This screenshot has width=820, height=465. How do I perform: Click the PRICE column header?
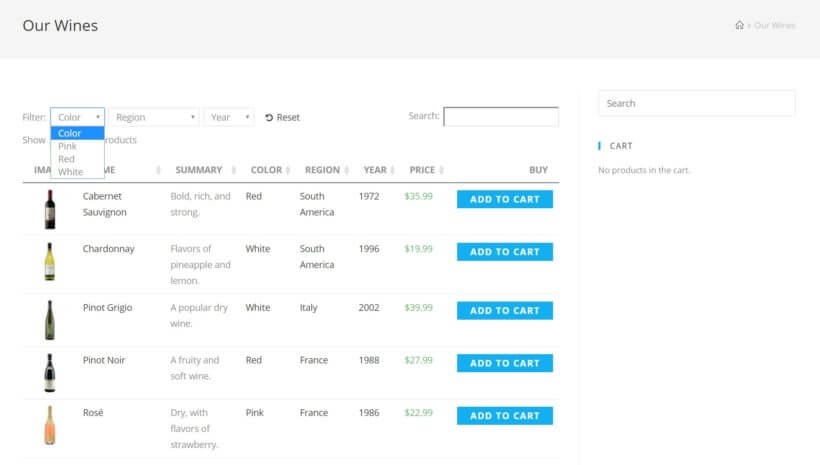(422, 170)
